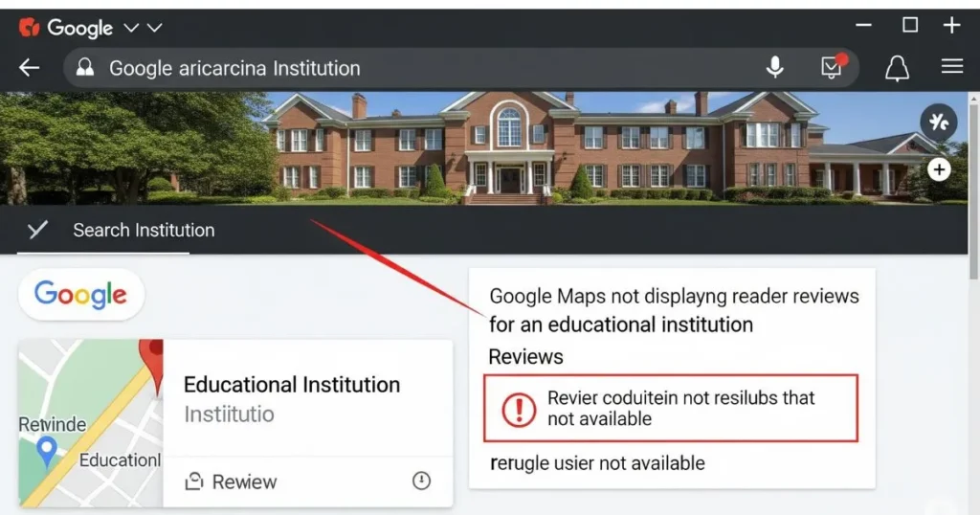Click the white plus circle on banner

tap(939, 169)
